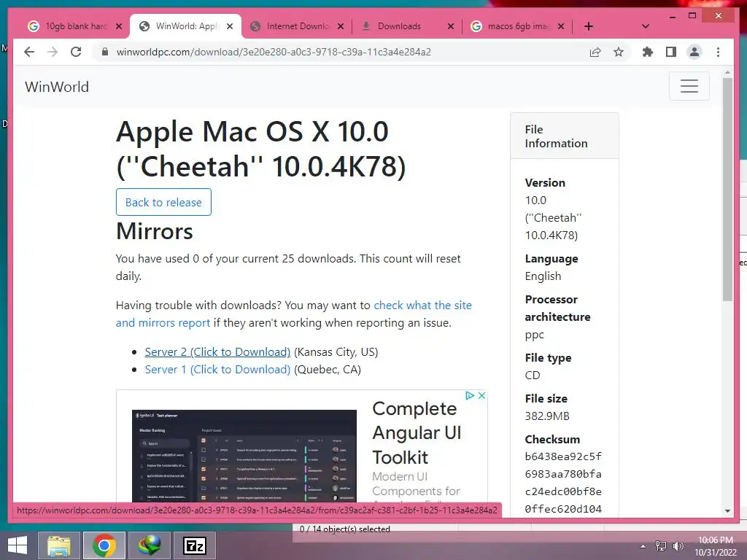Expand the tab search chevron

[646, 26]
